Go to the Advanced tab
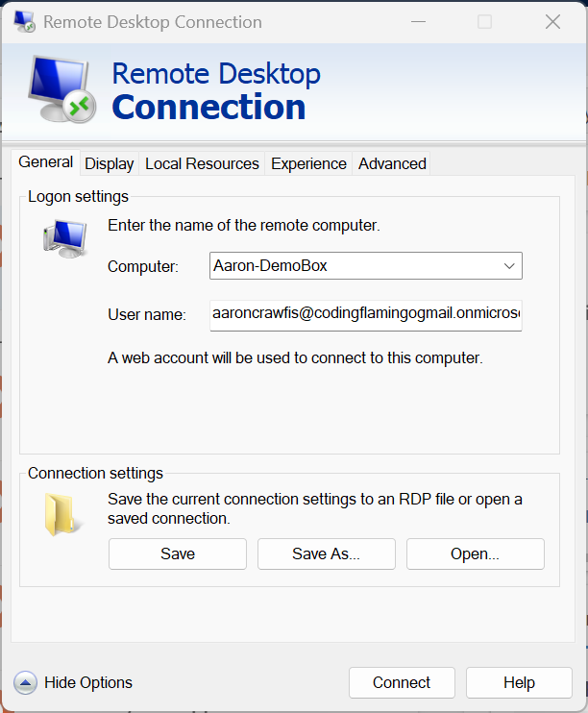Viewport: 588px width, 713px height. coord(392,163)
